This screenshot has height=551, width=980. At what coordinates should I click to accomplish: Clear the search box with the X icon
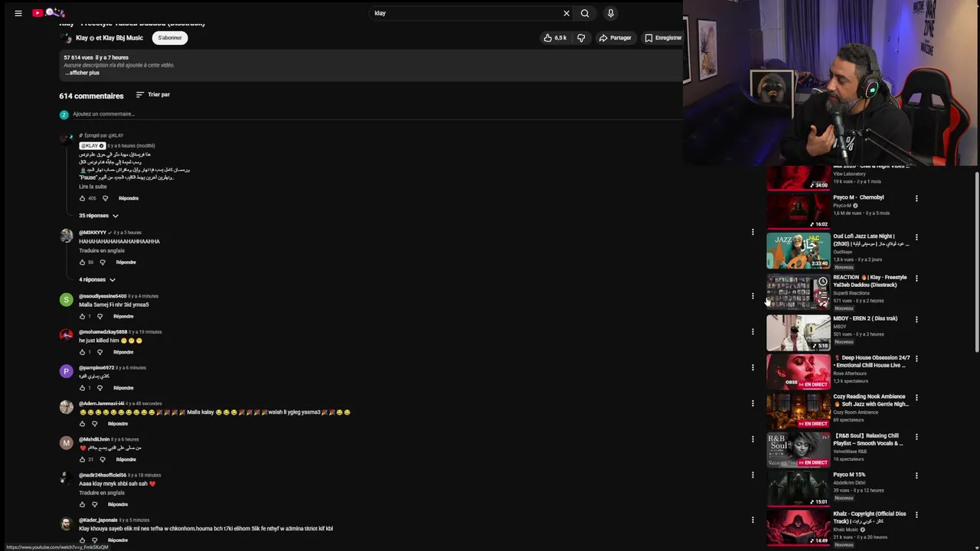pos(567,13)
